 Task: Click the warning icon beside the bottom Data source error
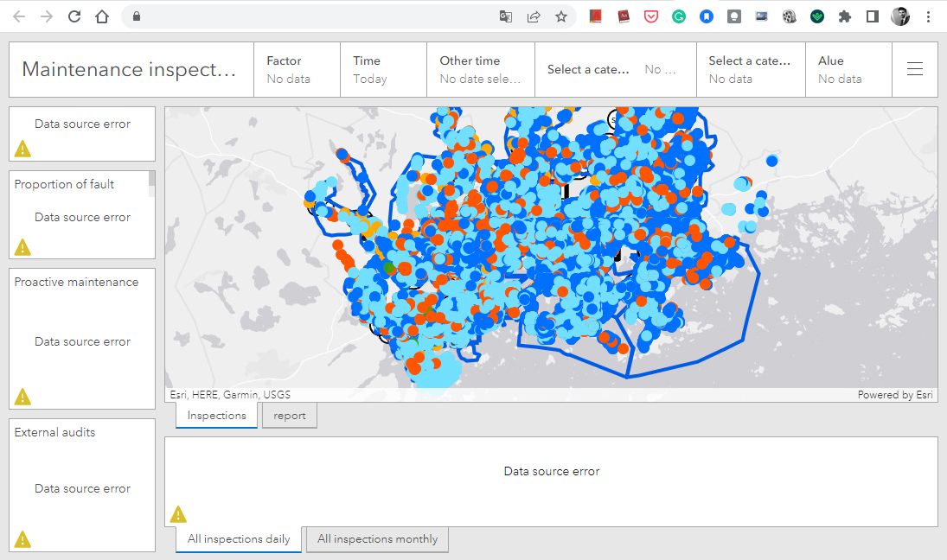pyautogui.click(x=178, y=513)
